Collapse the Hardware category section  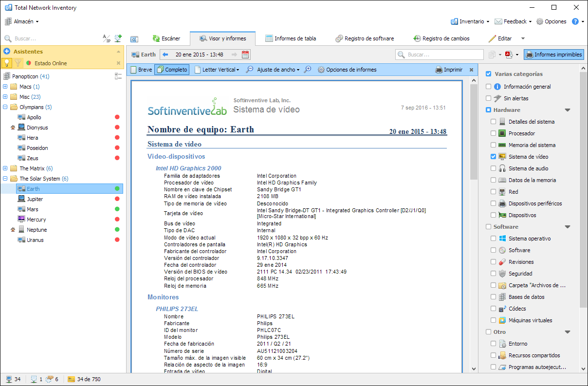(x=567, y=110)
